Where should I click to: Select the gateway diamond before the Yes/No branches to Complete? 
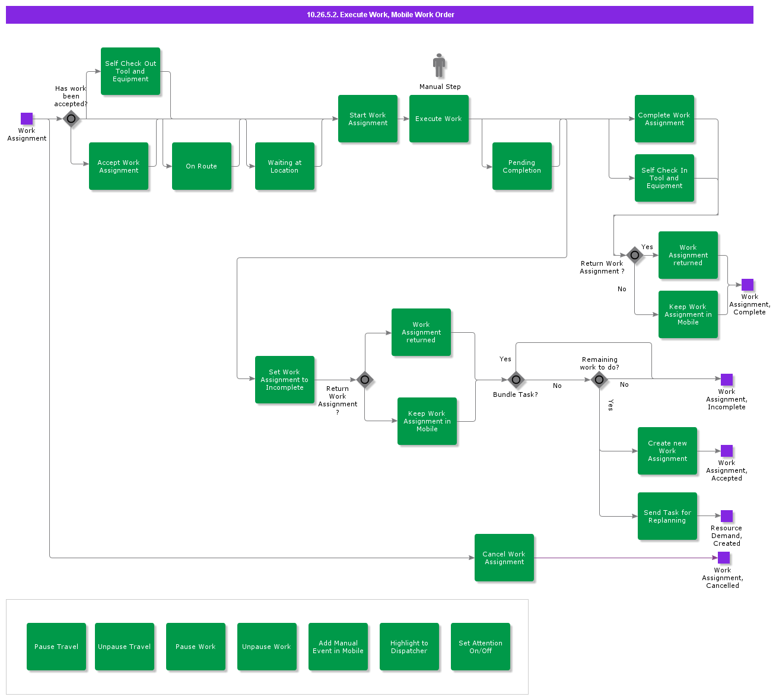pos(635,255)
